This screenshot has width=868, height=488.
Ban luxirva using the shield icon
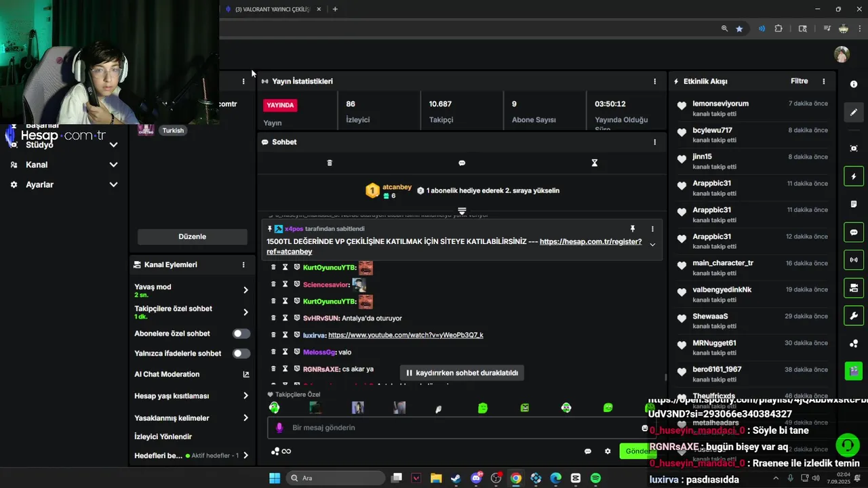tap(296, 335)
